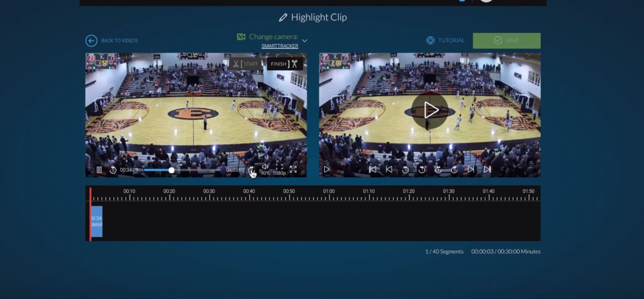The width and height of the screenshot is (644, 299).
Task: Save the highlight clip
Action: tap(507, 40)
